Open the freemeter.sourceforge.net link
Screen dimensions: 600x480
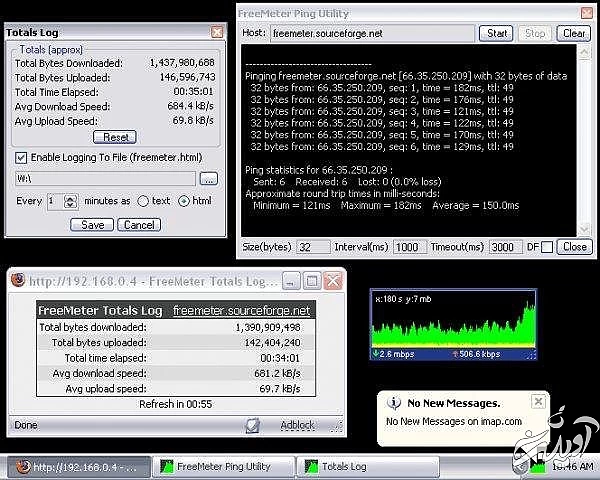tap(241, 311)
